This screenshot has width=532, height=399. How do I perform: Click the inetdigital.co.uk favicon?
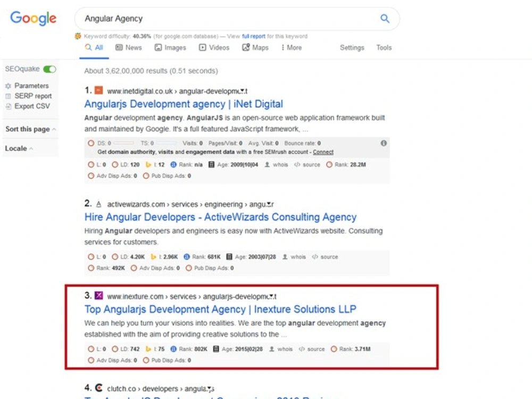[98, 90]
